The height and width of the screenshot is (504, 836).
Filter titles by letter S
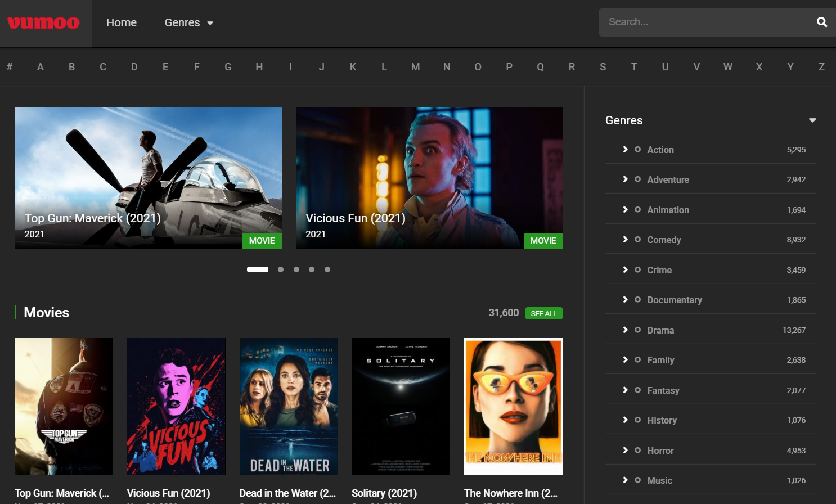click(x=603, y=67)
